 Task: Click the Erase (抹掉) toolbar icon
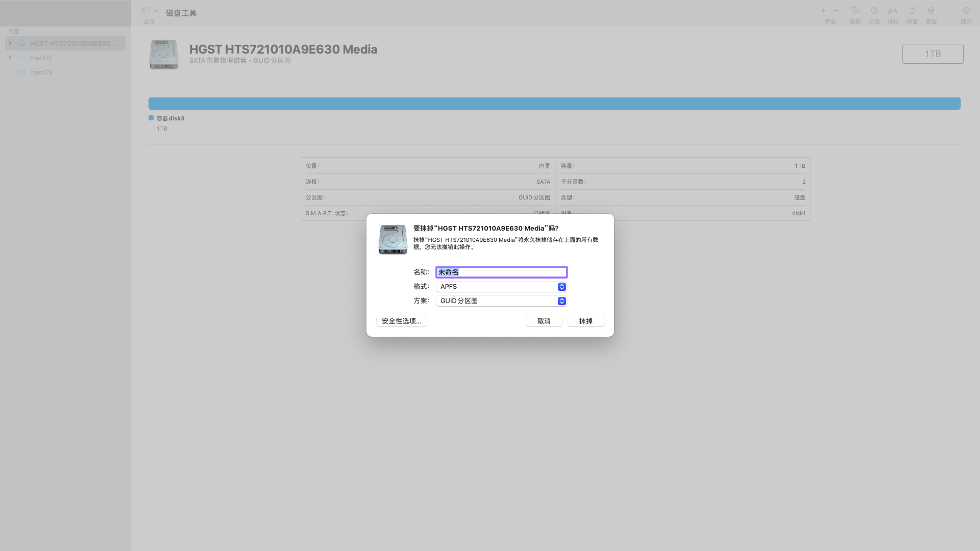(x=893, y=11)
